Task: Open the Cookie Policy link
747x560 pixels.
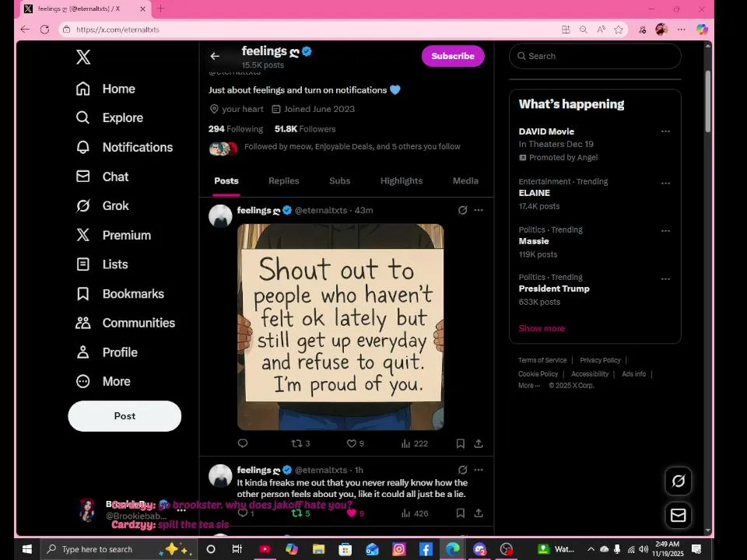Action: click(x=538, y=374)
